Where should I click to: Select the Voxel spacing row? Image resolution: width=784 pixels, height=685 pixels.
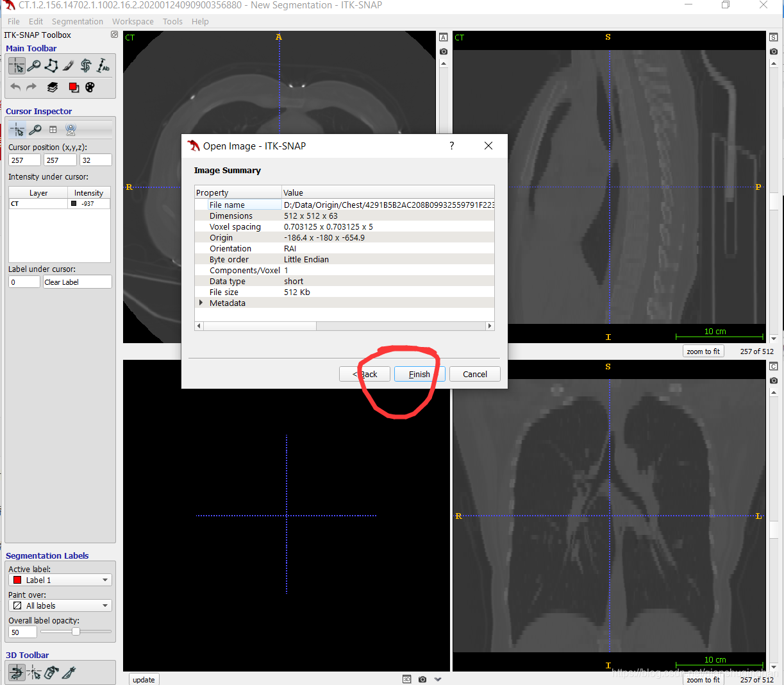tap(345, 226)
